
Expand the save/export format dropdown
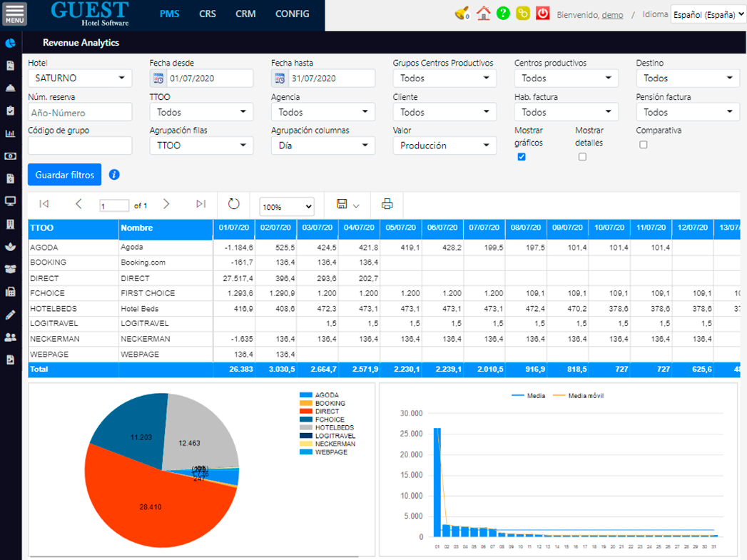point(356,205)
